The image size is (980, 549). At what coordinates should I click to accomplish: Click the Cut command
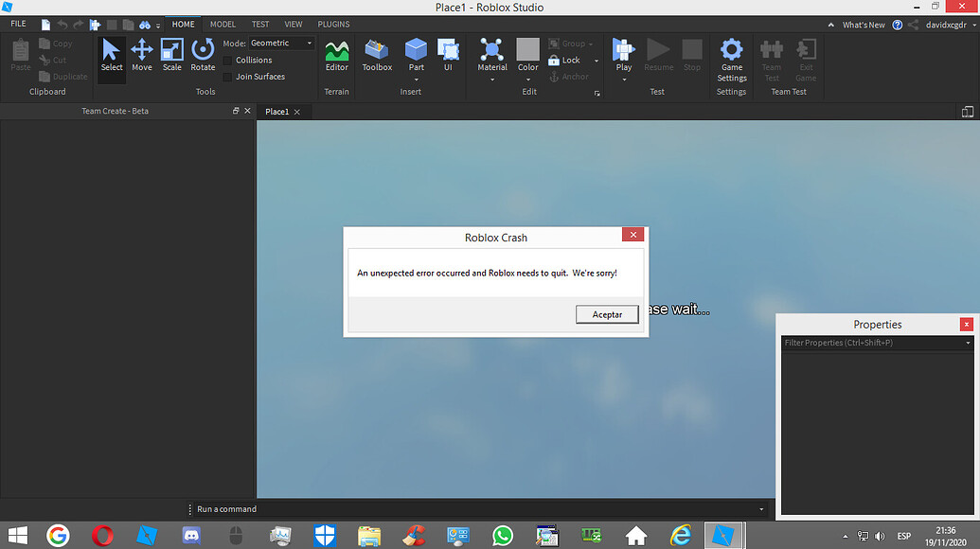tap(52, 60)
